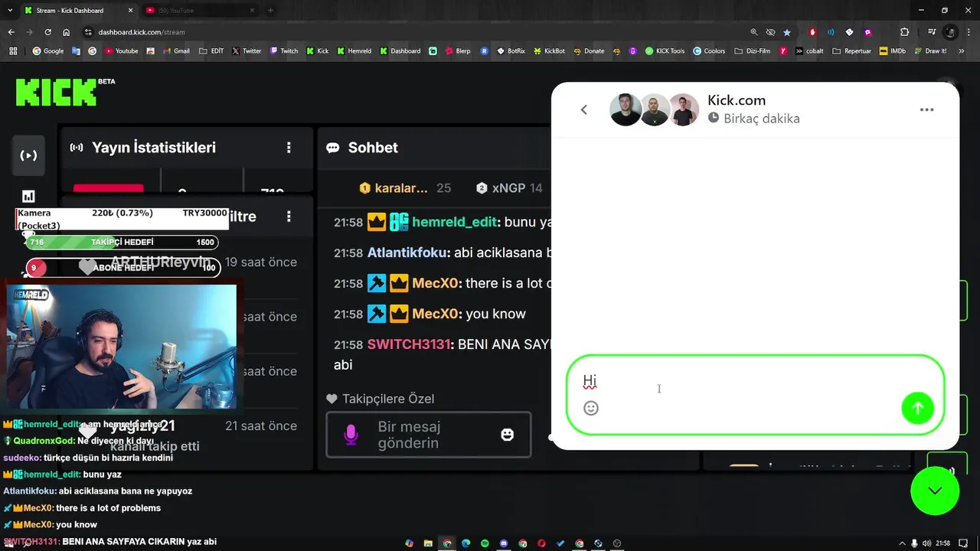The height and width of the screenshot is (551, 980).
Task: Open the Twitch bookmark
Action: coord(283,51)
